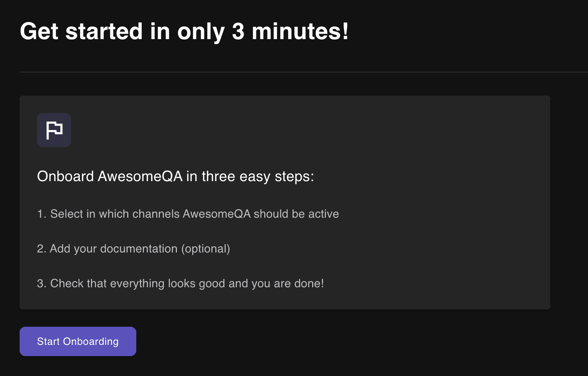Click the 'Get started in only 3 minutes!' heading
Screen dimensions: 588x376
tap(184, 32)
